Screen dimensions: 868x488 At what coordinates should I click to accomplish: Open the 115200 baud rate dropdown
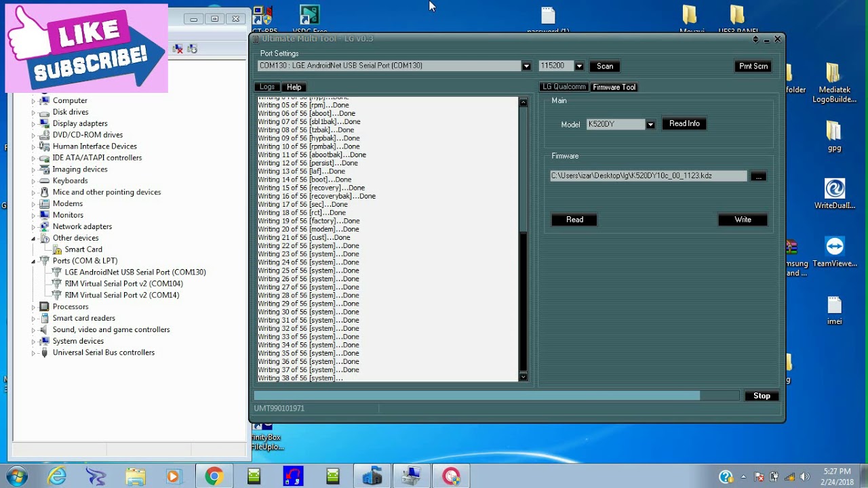579,66
